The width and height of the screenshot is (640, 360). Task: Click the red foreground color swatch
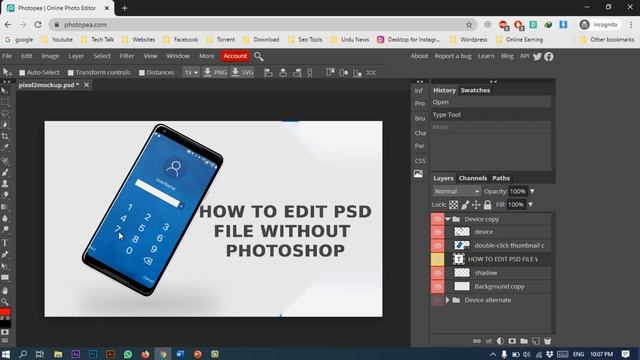4,312
